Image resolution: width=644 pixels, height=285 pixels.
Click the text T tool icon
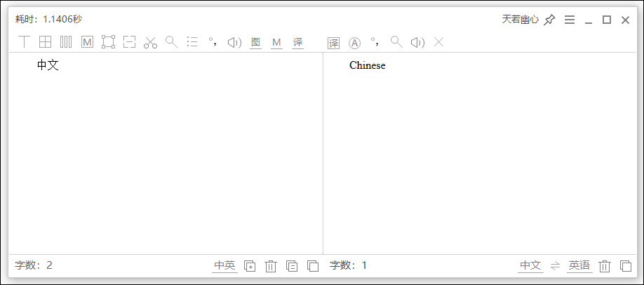25,42
